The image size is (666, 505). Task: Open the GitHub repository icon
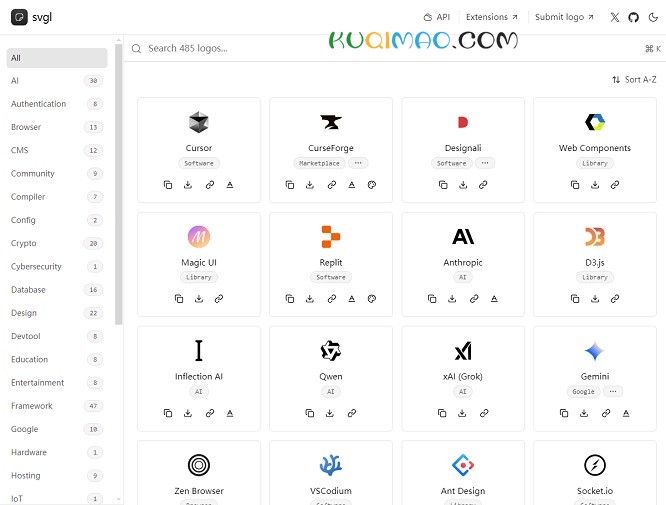[633, 17]
